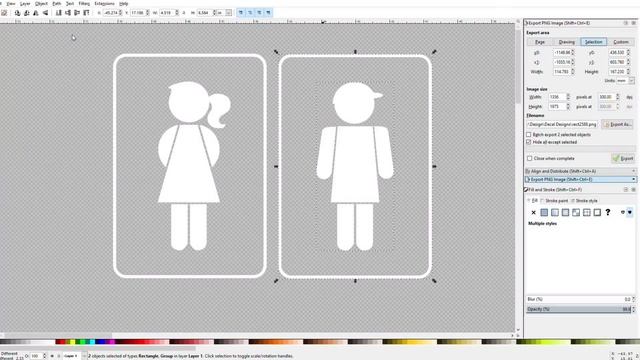Choose Pattern fill icon
The height and width of the screenshot is (360, 640).
click(587, 212)
